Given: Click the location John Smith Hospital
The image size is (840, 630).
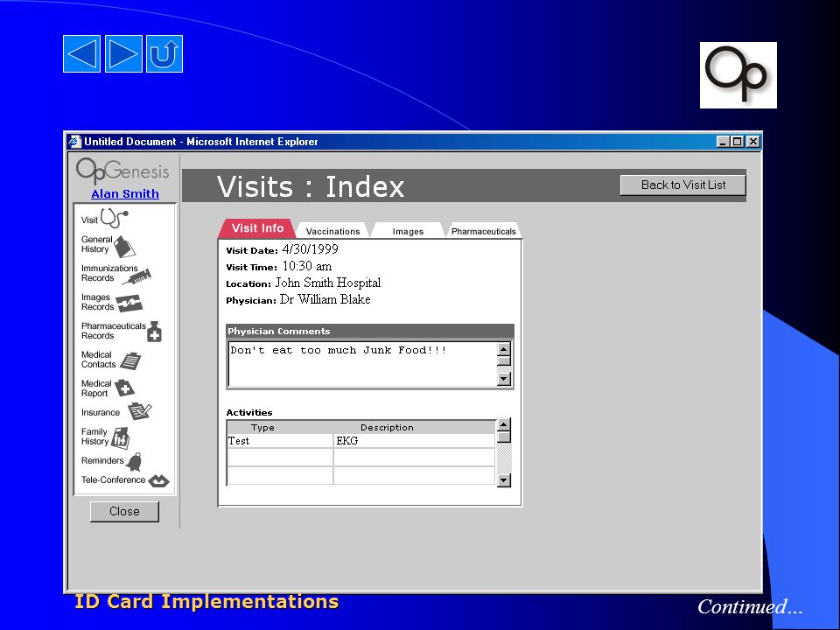Looking at the screenshot, I should pos(328,283).
